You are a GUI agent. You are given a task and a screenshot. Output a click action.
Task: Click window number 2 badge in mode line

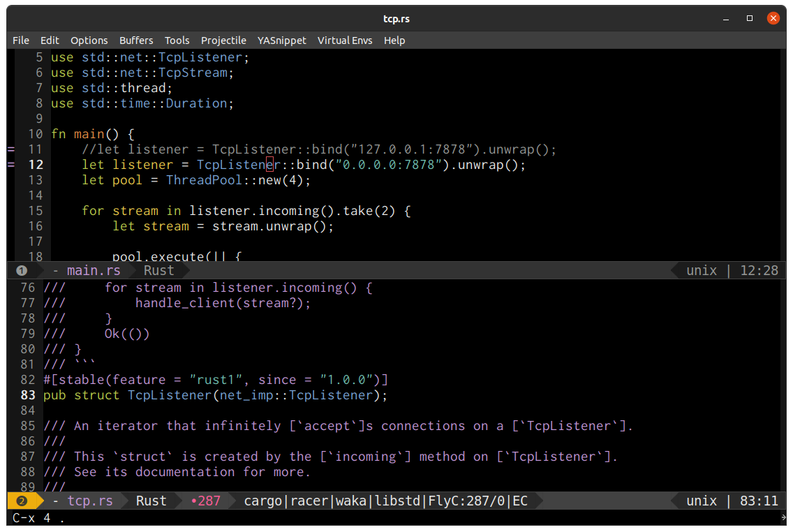(x=21, y=501)
